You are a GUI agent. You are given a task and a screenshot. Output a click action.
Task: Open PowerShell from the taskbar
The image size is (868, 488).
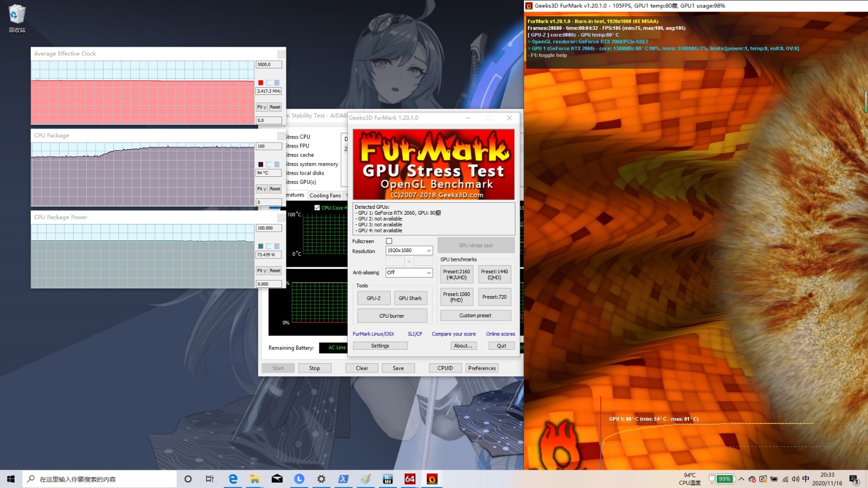pos(343,479)
